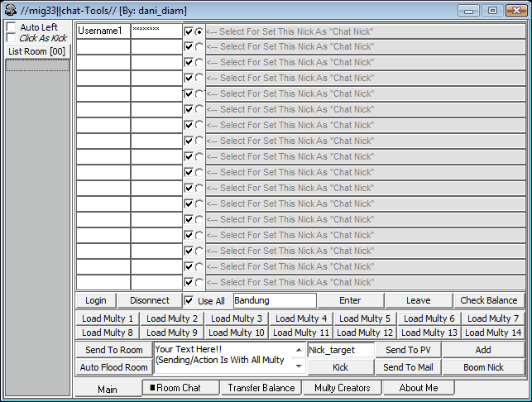Switch to the Main tab
This screenshot has width=532, height=402.
coord(108,389)
